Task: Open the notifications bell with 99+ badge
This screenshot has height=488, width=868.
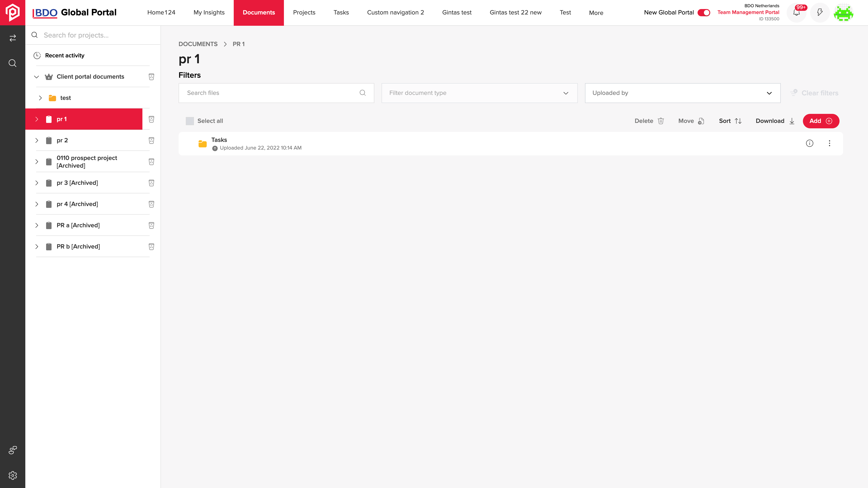Action: tap(797, 12)
